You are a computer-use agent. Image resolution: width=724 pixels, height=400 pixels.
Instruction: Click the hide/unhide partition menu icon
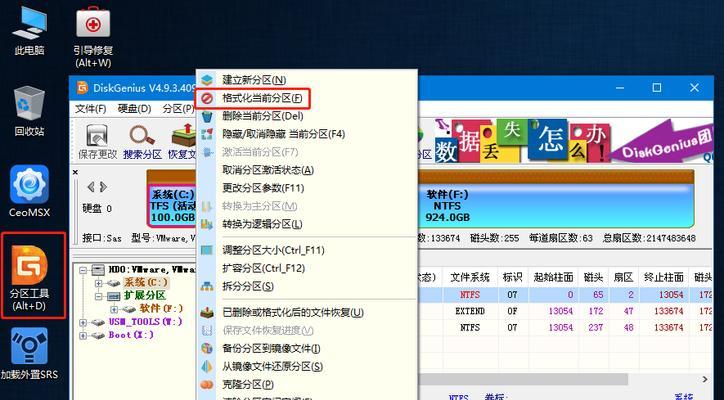tap(207, 134)
